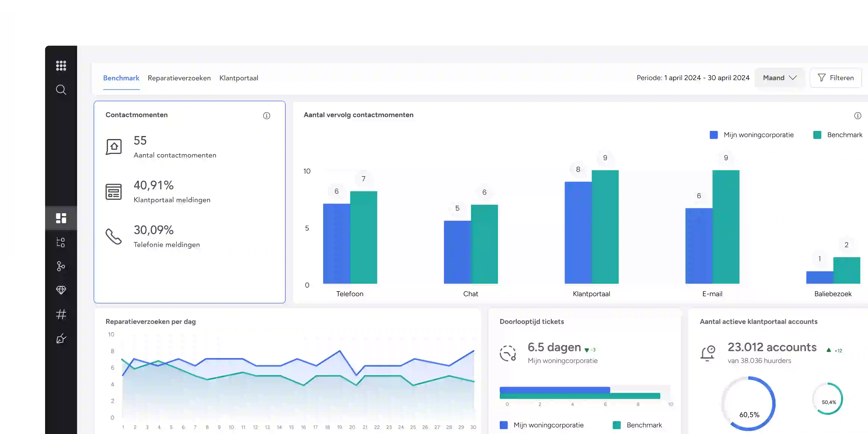Image resolution: width=868 pixels, height=434 pixels.
Task: Toggle Mijn woningcorporatie legend in bar chart
Action: coord(752,135)
